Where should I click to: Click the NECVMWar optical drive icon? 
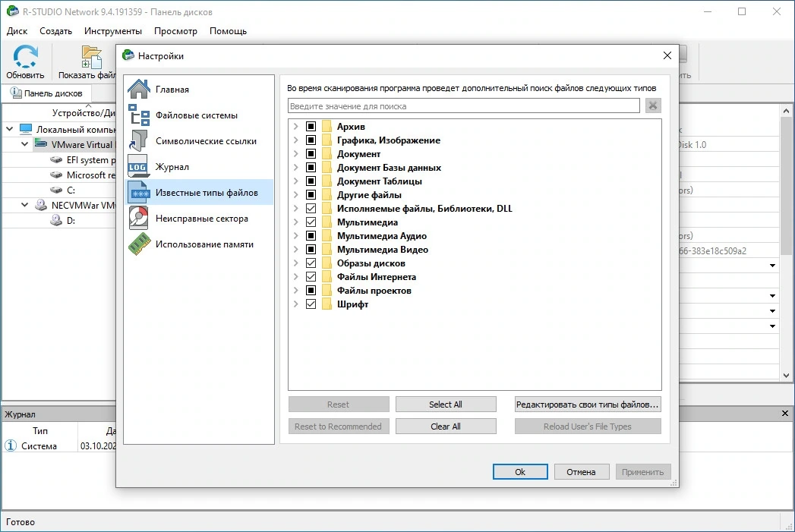click(x=41, y=205)
